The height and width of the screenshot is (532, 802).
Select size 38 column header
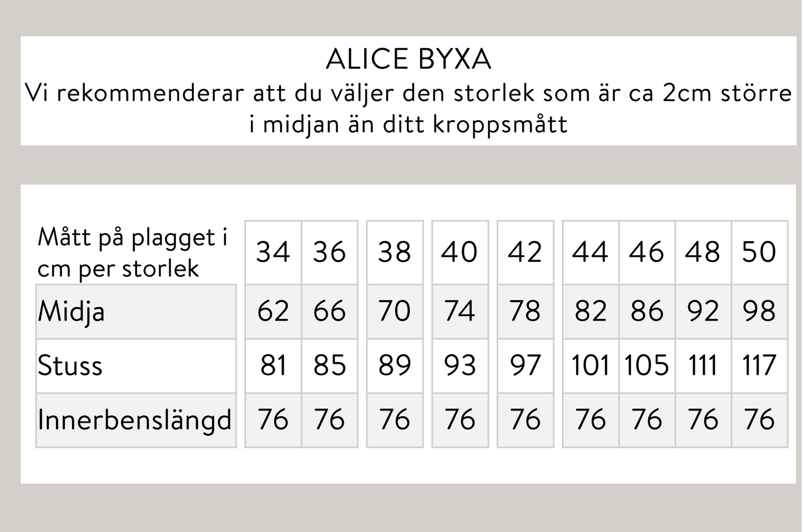point(395,252)
